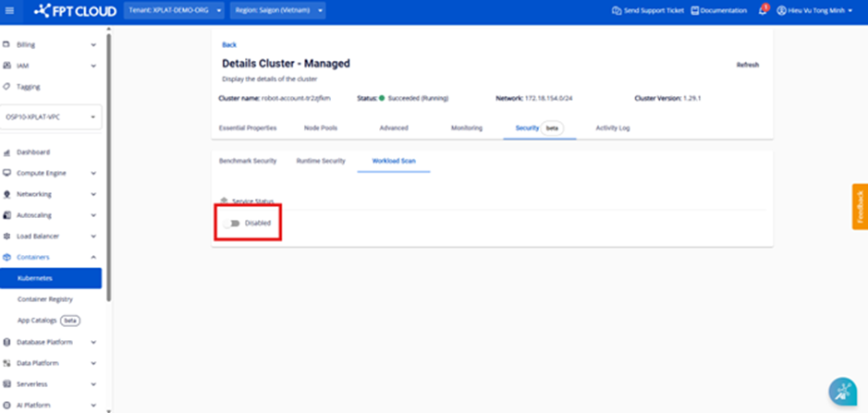Switch to the Benchmark Security tab
Image resolution: width=868 pixels, height=413 pixels.
pos(247,161)
